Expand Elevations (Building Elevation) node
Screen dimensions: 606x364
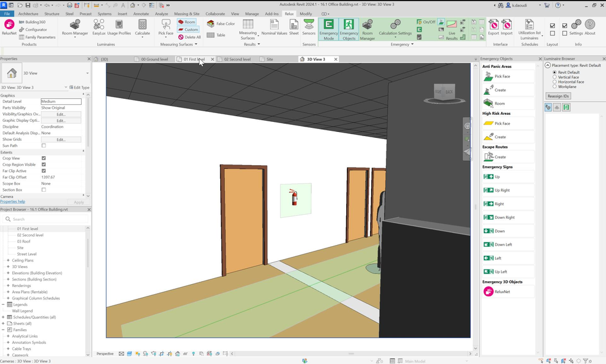[8, 273]
